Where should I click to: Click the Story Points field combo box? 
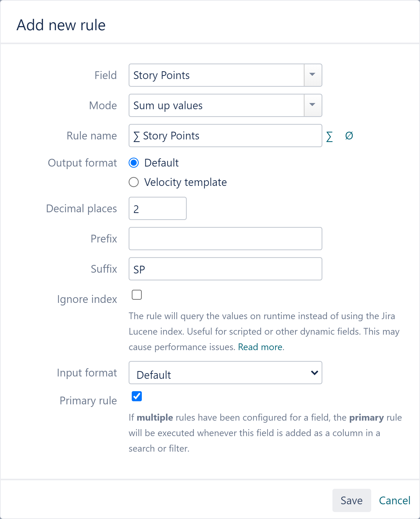pyautogui.click(x=216, y=75)
